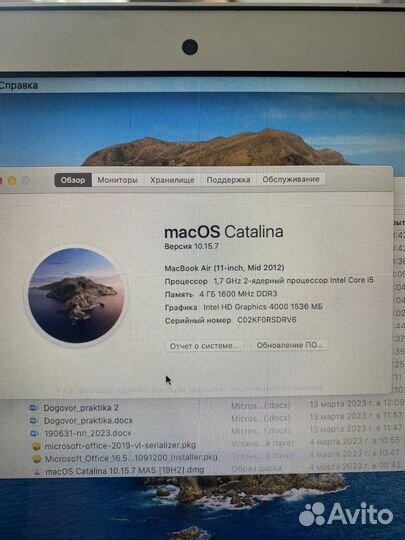Click the gray disabled zoom window button

[25, 180]
